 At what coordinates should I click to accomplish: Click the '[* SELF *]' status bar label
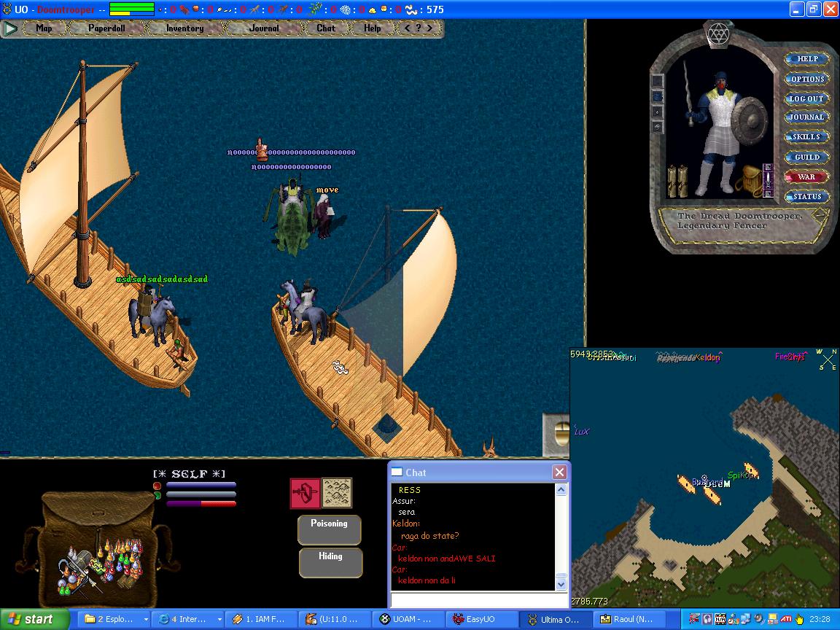point(189,474)
